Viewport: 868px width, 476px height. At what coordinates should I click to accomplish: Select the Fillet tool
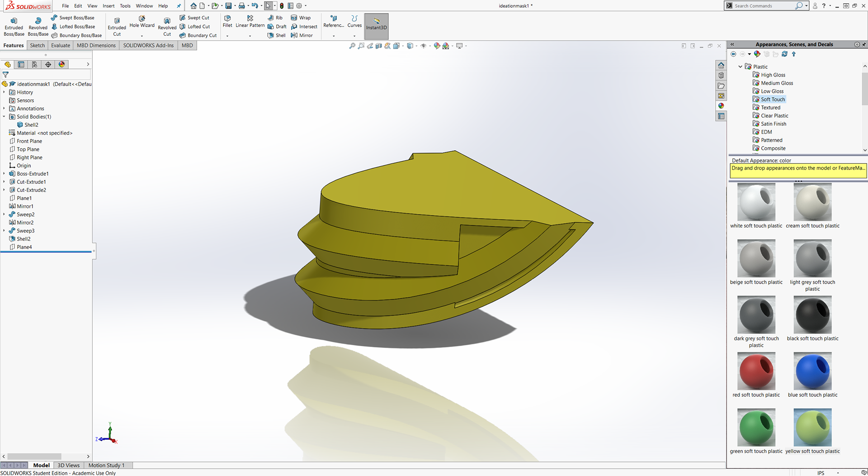(227, 22)
